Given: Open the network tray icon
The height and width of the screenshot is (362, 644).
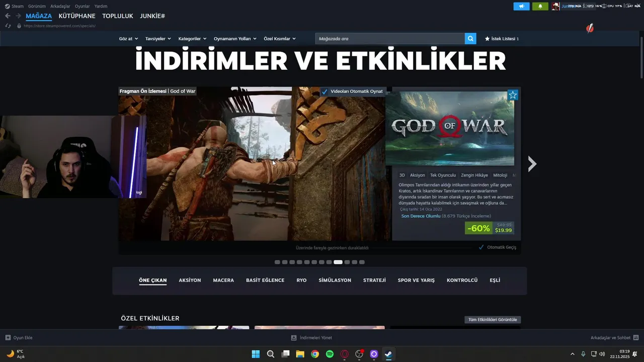Looking at the screenshot, I should [594, 354].
